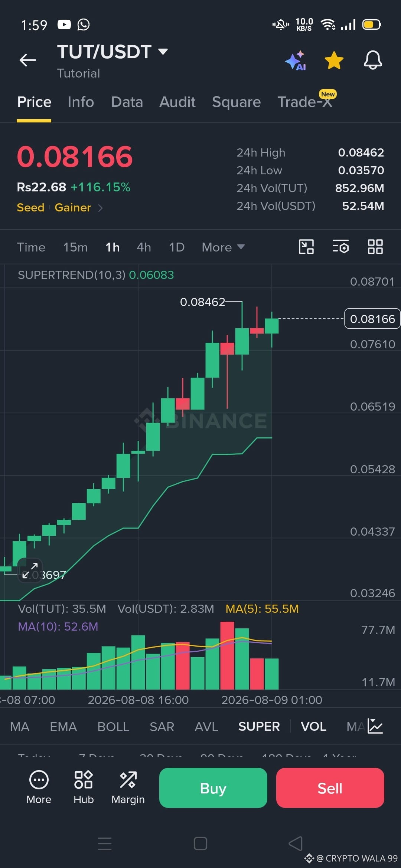Tap the green Buy button
The height and width of the screenshot is (868, 401).
pyautogui.click(x=213, y=788)
